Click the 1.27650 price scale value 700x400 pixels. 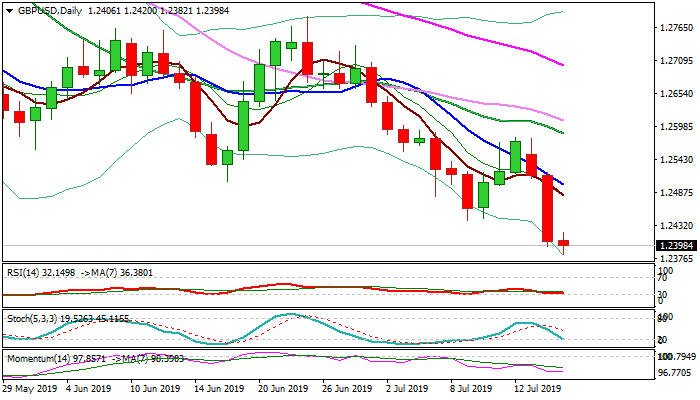[x=677, y=28]
